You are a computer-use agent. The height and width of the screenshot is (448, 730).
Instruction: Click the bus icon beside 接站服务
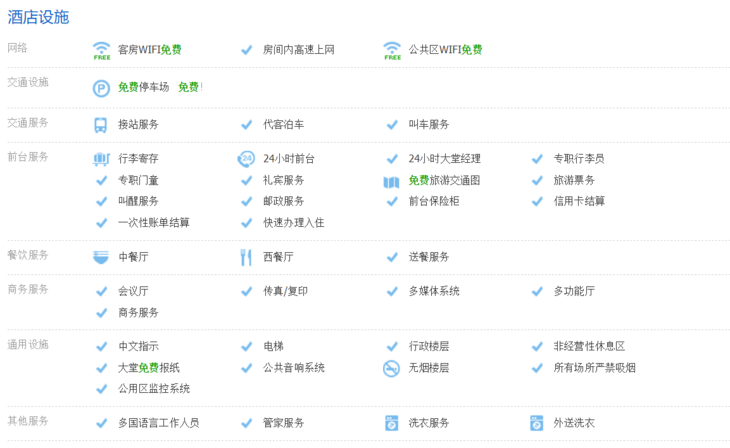101,125
